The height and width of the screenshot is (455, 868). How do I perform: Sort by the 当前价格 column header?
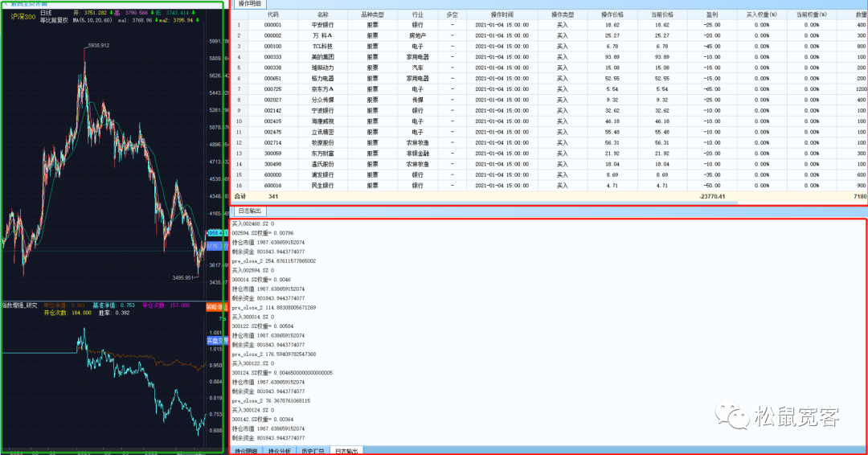(662, 15)
